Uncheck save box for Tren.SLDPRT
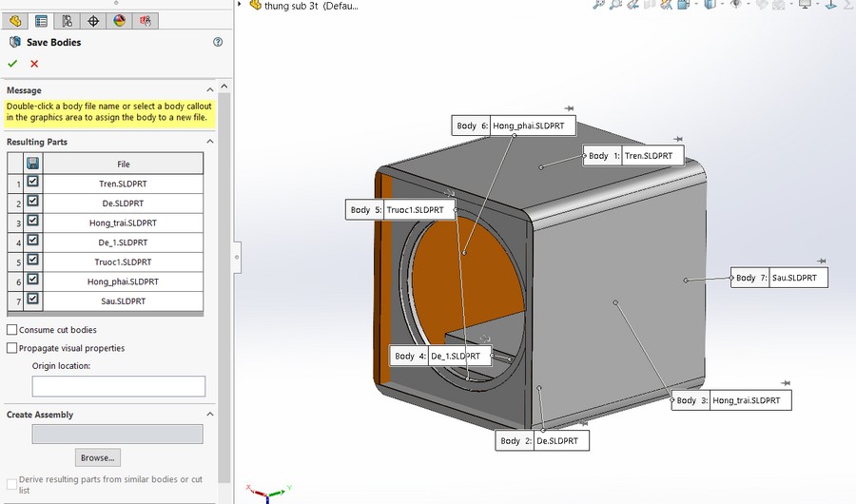The height and width of the screenshot is (504, 856). 32,182
